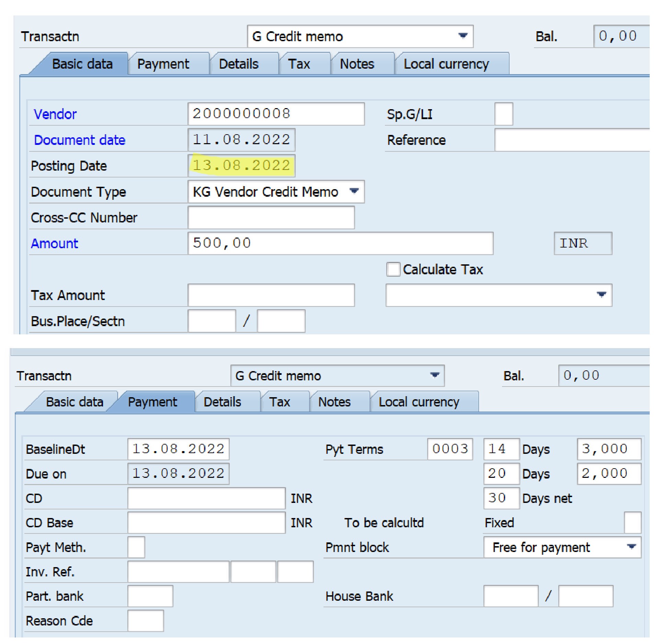Click the Reference input field

(x=571, y=140)
